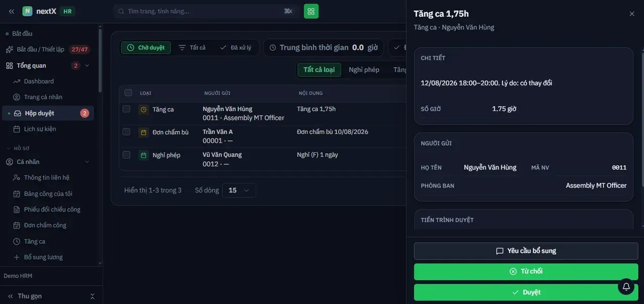644x304 pixels.
Task: Click the search field Tìm trang, tính năng
Action: pos(206,11)
